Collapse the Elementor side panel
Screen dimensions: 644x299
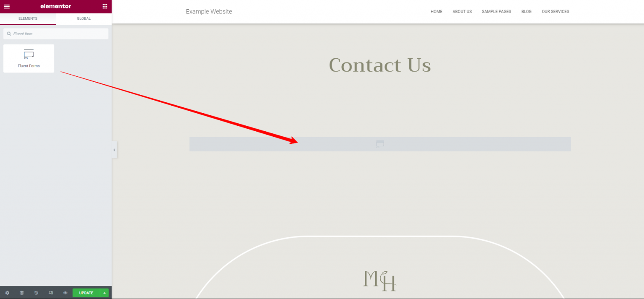114,150
